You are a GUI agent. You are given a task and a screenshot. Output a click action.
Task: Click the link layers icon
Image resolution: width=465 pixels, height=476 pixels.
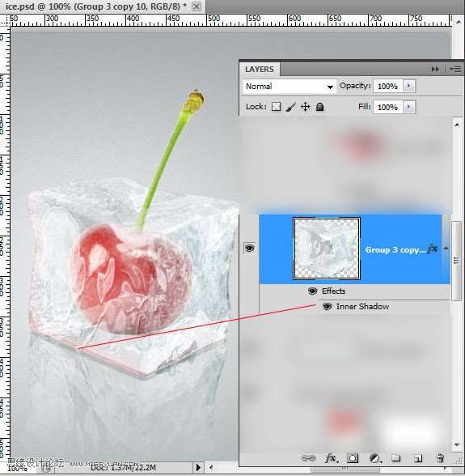[x=308, y=458]
